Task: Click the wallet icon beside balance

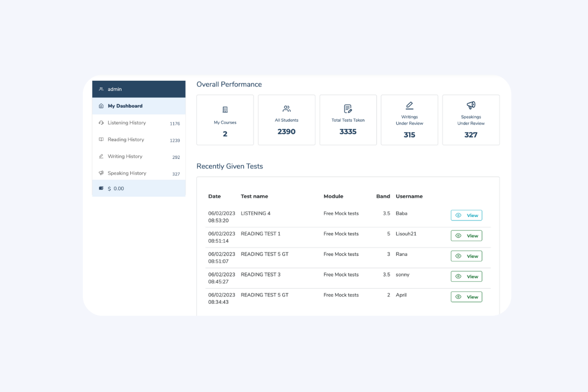Action: [x=101, y=188]
